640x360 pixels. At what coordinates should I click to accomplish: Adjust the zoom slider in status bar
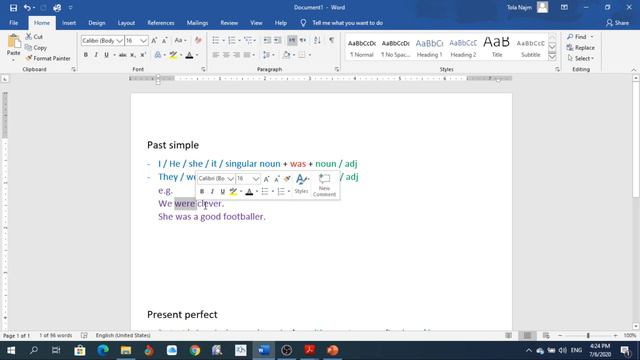[588, 336]
